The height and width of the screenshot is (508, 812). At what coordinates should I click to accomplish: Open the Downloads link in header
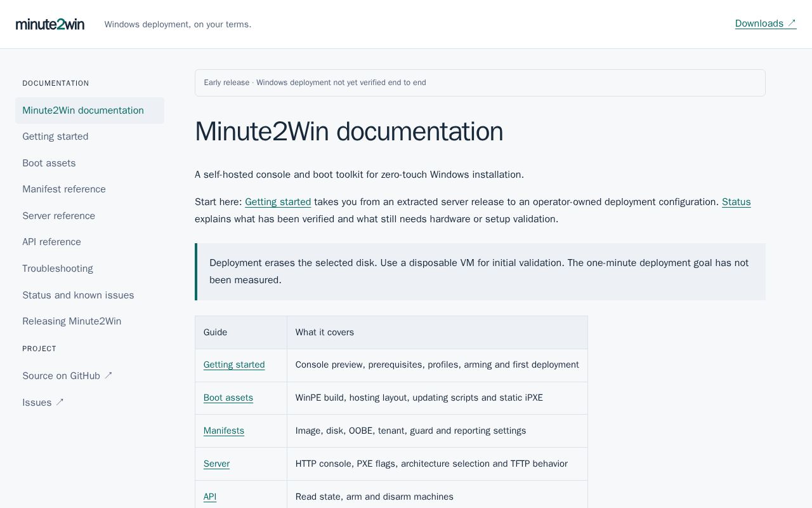pos(766,23)
